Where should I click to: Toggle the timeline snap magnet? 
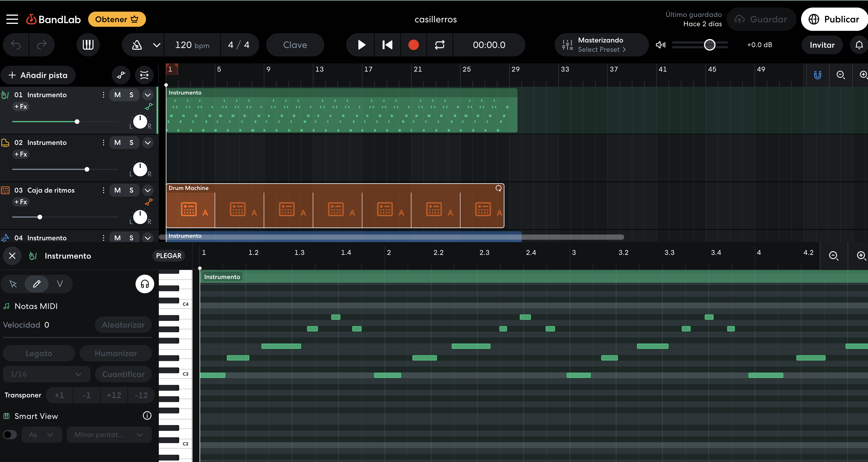click(817, 75)
